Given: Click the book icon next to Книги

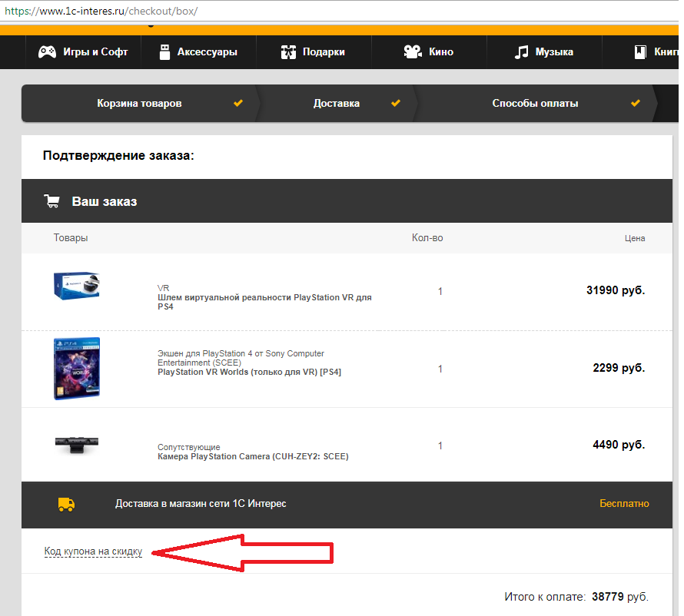Looking at the screenshot, I should pyautogui.click(x=639, y=52).
